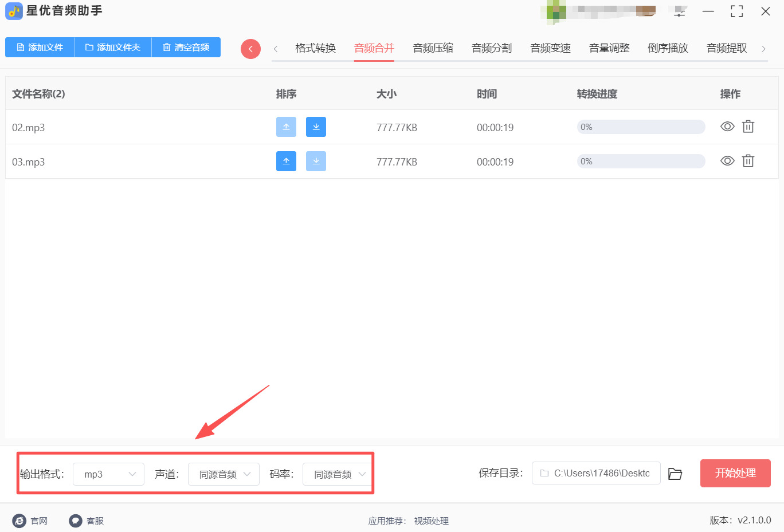Preview 03.mp3 with the eye icon
Screen dimensions: 784x532
click(x=727, y=161)
